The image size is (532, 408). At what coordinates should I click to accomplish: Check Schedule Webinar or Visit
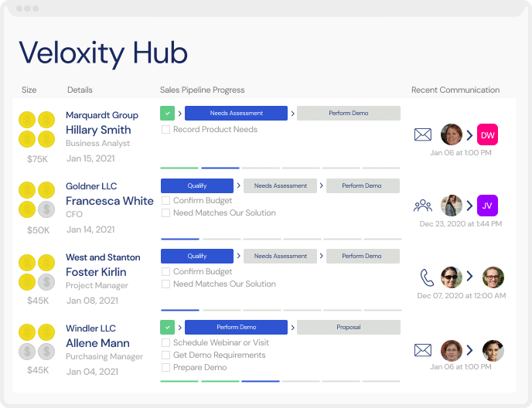coord(165,342)
